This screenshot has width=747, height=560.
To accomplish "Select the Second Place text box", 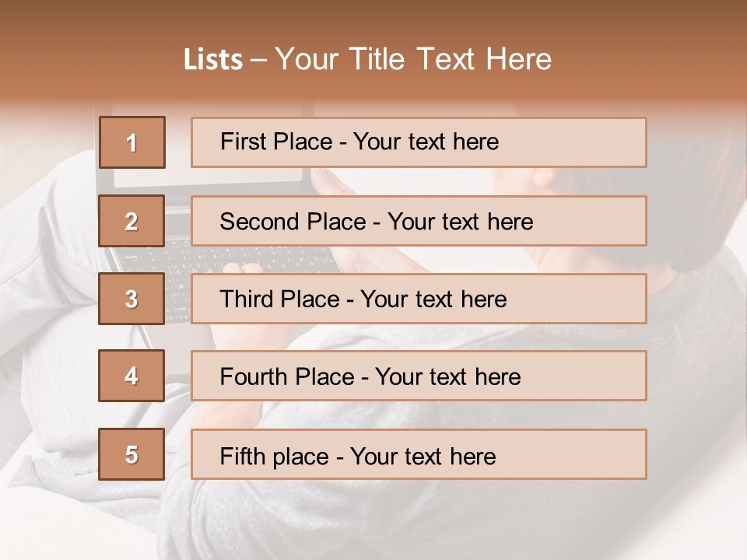I will pyautogui.click(x=418, y=221).
